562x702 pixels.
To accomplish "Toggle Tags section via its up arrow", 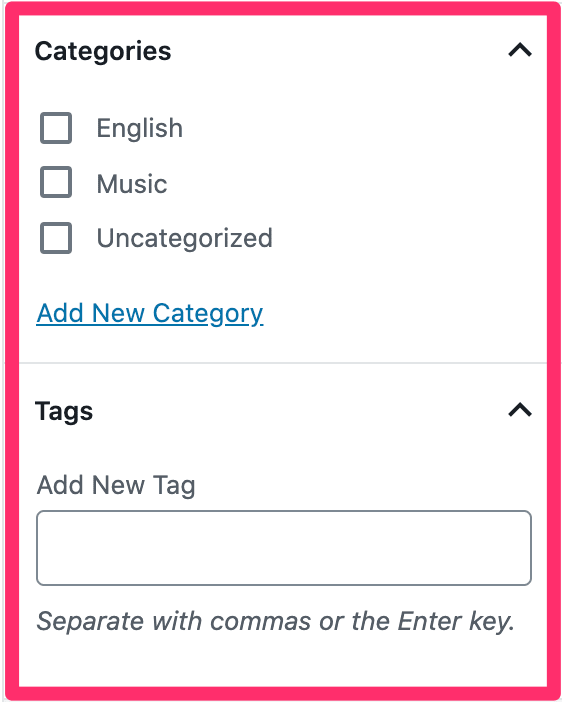I will click(519, 410).
